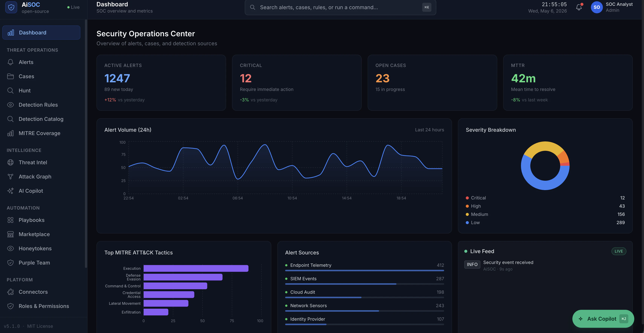
Task: Click the Cloud Audit progress bar
Action: [x=364, y=297]
